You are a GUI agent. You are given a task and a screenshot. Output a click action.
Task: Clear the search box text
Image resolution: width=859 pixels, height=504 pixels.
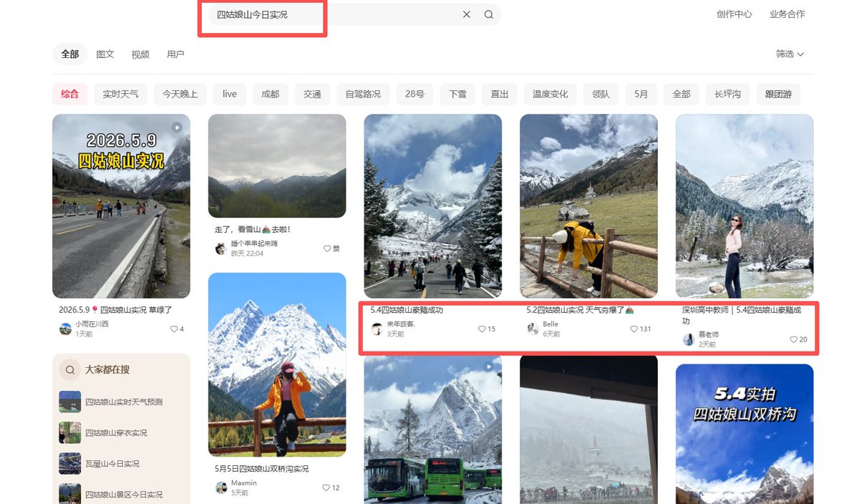(467, 14)
